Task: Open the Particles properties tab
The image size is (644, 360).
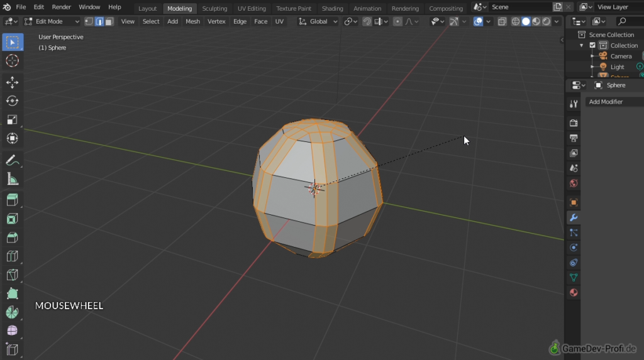Action: pos(574,232)
